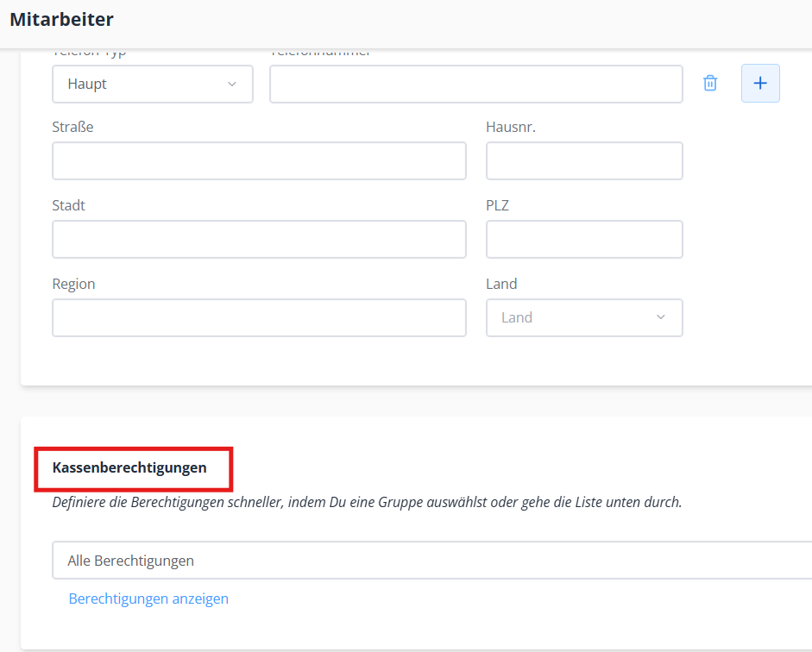Focus the PLZ input field

pyautogui.click(x=584, y=240)
